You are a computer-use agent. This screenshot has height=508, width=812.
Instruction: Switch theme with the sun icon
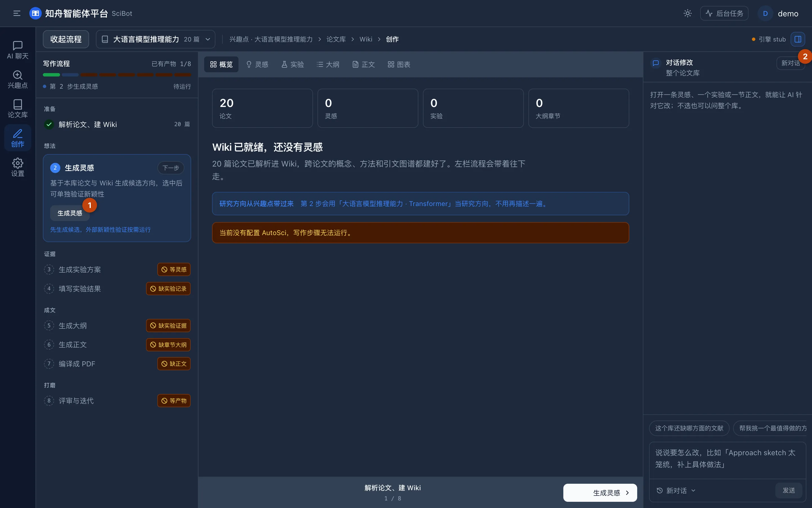(687, 14)
